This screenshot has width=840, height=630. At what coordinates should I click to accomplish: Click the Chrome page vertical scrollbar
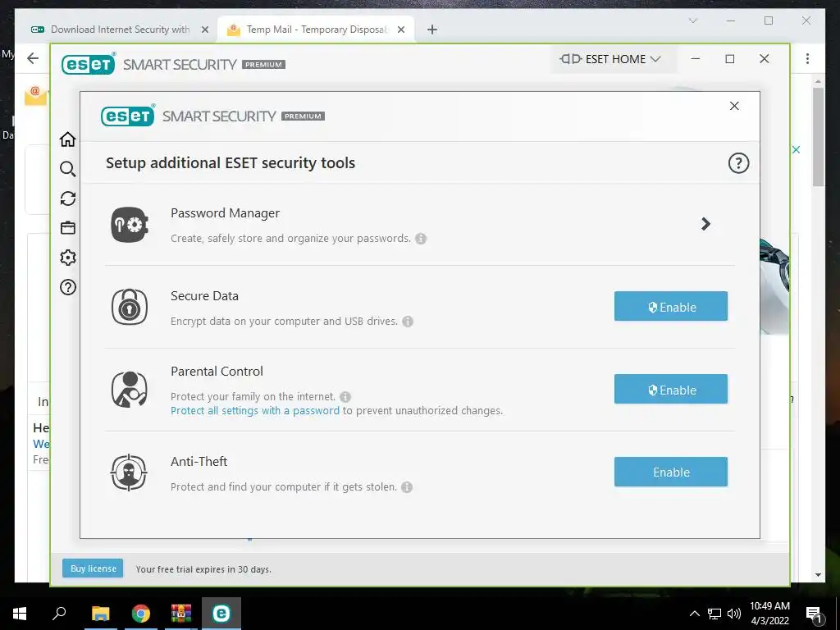click(818, 137)
